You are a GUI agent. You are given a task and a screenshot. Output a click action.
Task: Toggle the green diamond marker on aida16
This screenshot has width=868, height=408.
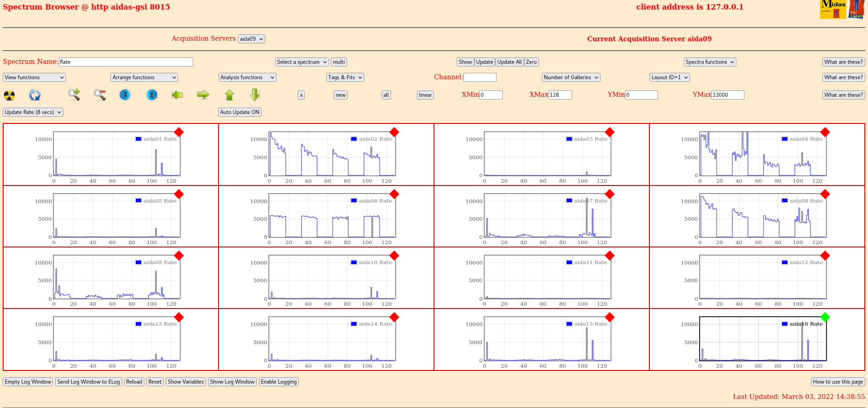tap(825, 317)
